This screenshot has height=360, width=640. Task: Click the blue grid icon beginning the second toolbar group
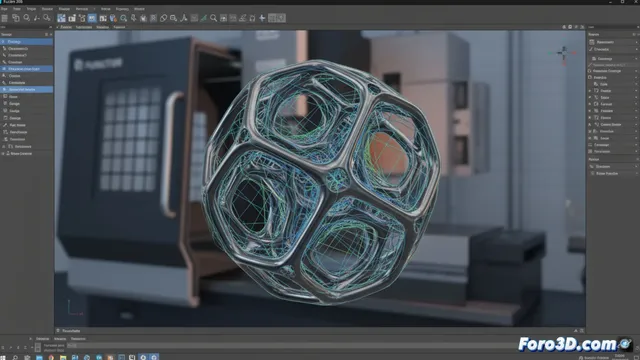click(61, 18)
